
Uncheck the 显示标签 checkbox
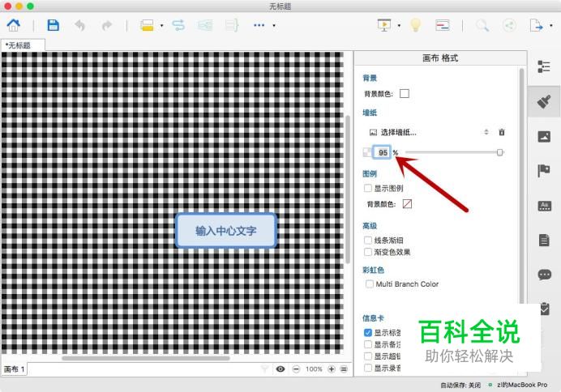[x=368, y=333]
